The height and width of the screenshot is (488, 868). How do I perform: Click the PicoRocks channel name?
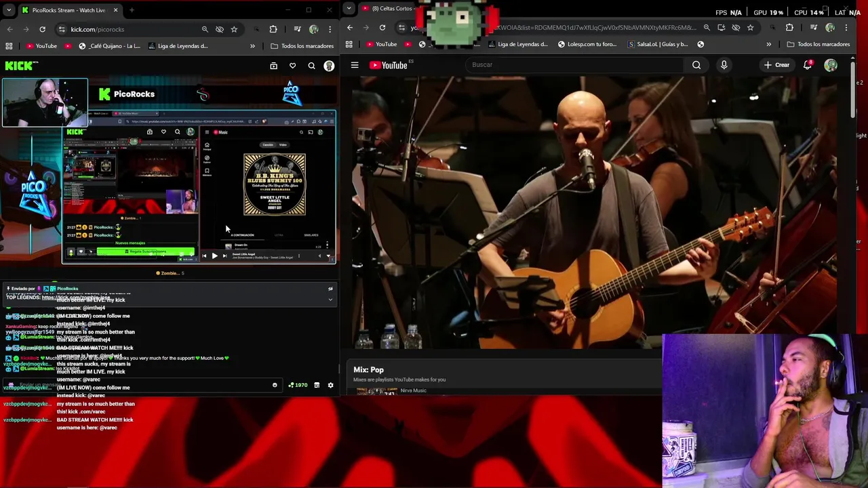pos(134,94)
